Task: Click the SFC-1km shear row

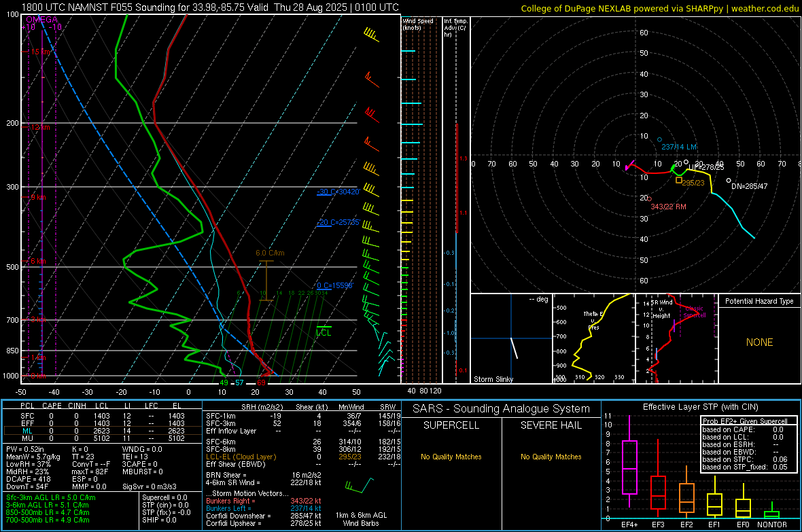Action: [x=303, y=416]
